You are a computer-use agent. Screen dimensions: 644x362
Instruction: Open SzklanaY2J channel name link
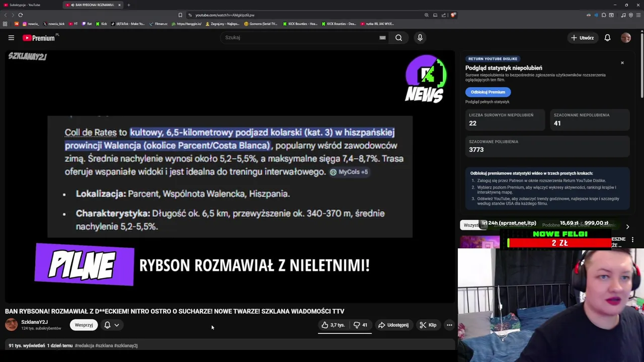coord(34,322)
